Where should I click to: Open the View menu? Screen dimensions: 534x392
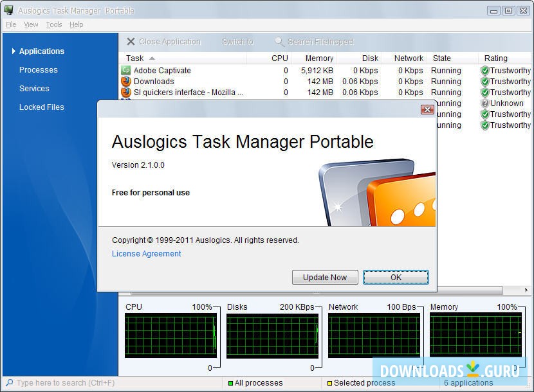(x=31, y=24)
